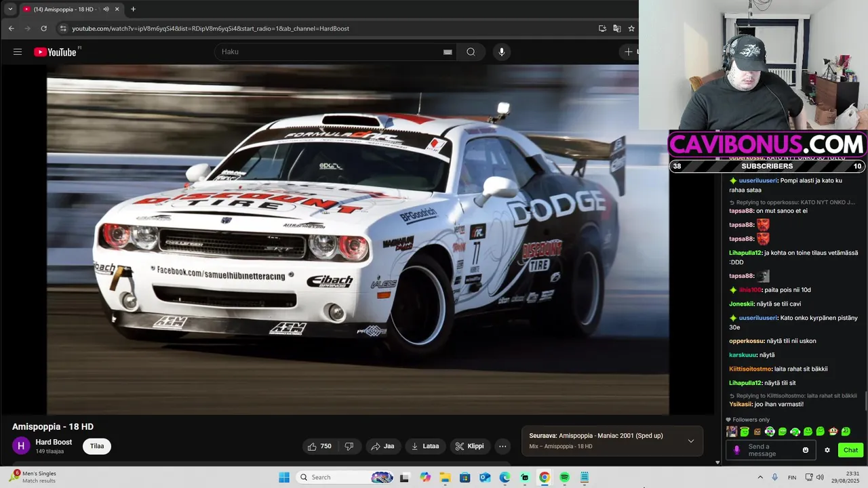The width and height of the screenshot is (868, 488).
Task: Open the YouTube hamburger guide menu
Action: pyautogui.click(x=18, y=52)
